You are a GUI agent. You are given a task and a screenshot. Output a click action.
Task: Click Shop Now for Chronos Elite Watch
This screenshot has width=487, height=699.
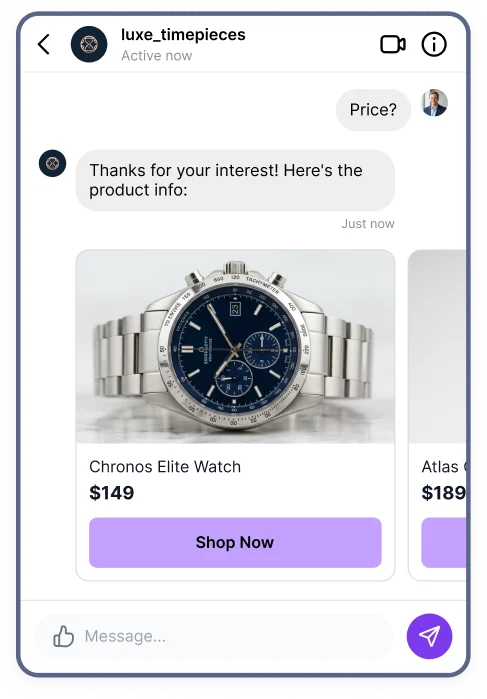(235, 543)
